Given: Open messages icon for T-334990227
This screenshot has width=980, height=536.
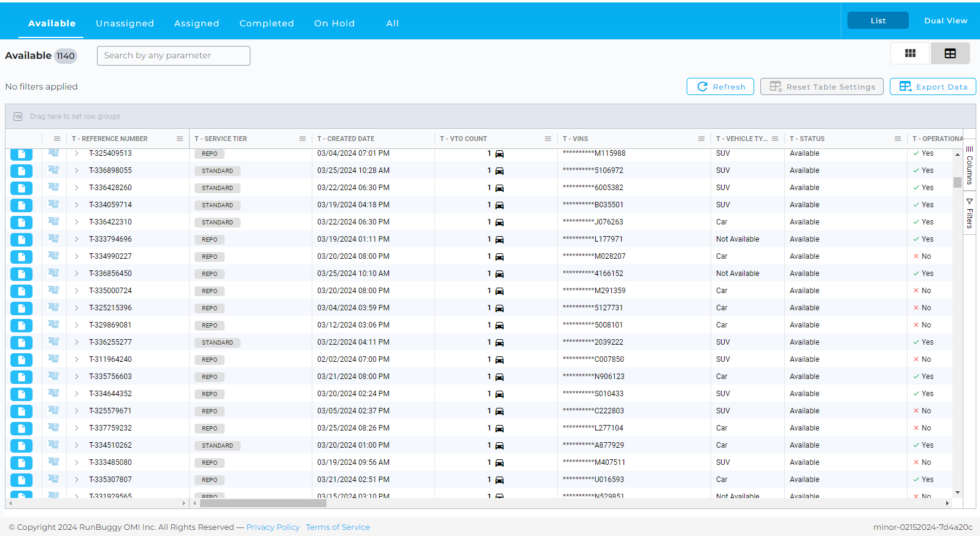Looking at the screenshot, I should (x=53, y=256).
